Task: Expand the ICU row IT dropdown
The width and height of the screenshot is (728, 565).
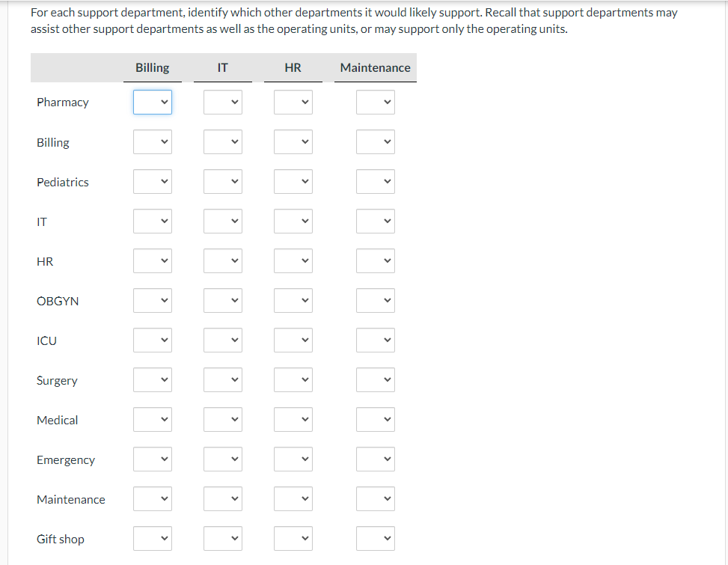Action: (x=223, y=340)
